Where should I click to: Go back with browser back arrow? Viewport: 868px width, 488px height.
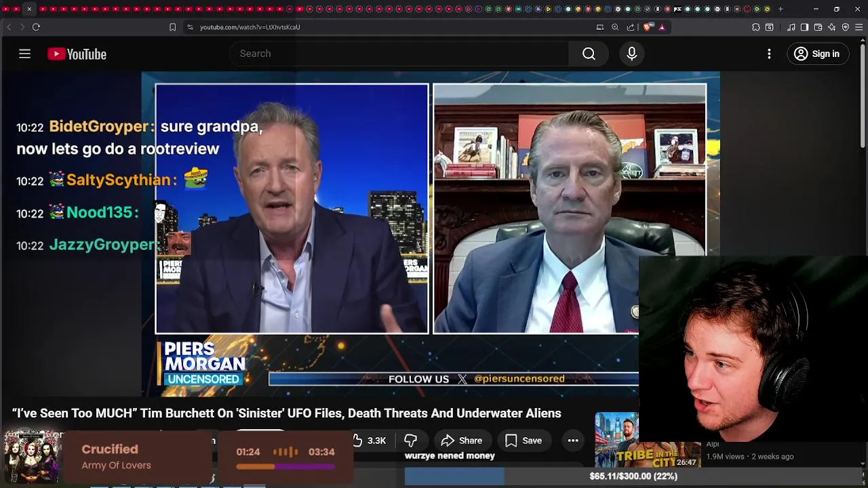[9, 27]
